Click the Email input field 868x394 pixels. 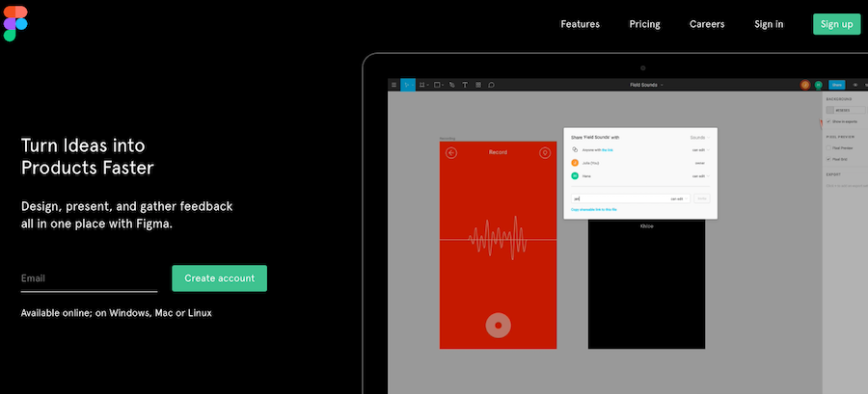pos(89,278)
